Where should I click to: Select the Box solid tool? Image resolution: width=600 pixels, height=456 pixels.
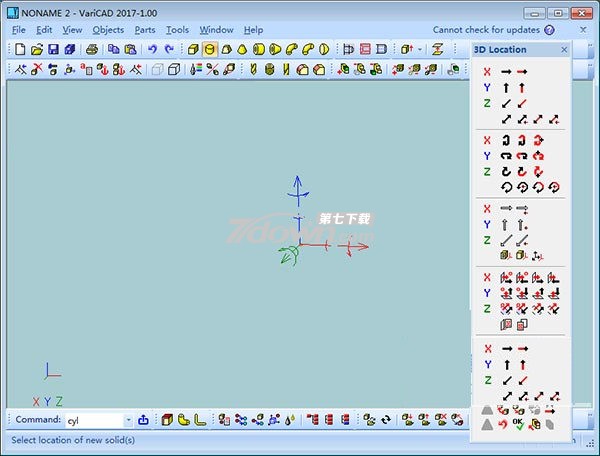click(x=193, y=49)
